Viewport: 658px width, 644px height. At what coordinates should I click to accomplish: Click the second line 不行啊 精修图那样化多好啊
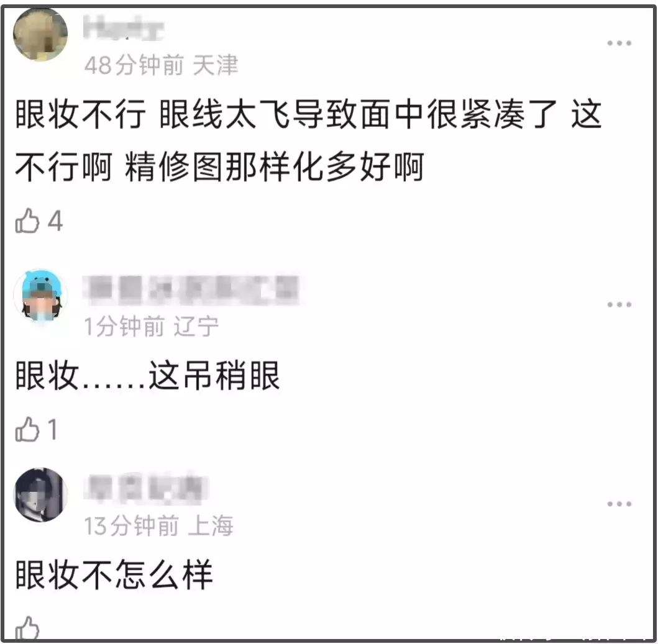point(219,167)
